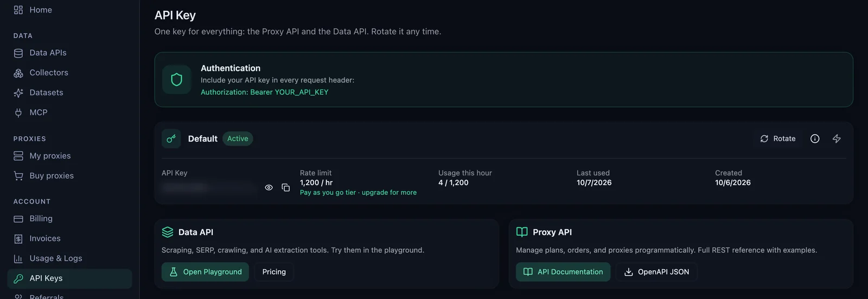The width and height of the screenshot is (868, 299).
Task: Click the Proxy API book icon
Action: click(522, 232)
